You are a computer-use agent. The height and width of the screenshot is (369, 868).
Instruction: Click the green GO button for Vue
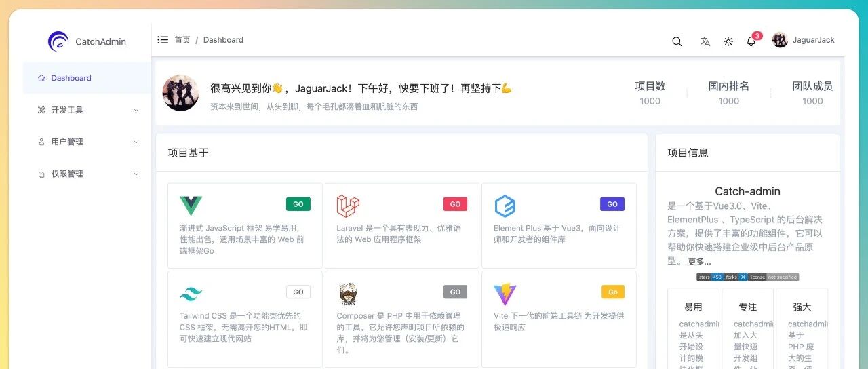[x=298, y=204]
